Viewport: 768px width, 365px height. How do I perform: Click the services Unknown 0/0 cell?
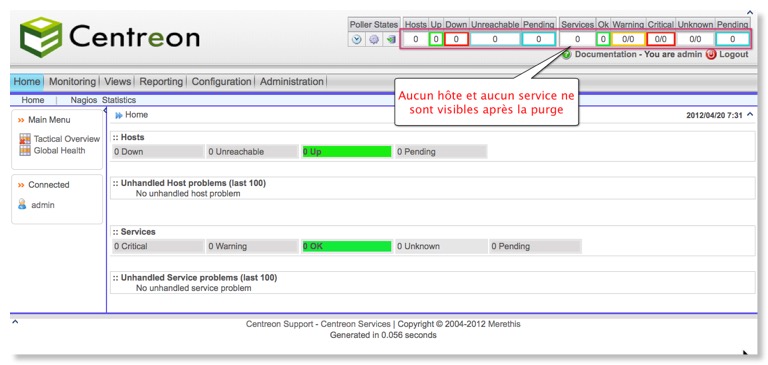(x=696, y=39)
